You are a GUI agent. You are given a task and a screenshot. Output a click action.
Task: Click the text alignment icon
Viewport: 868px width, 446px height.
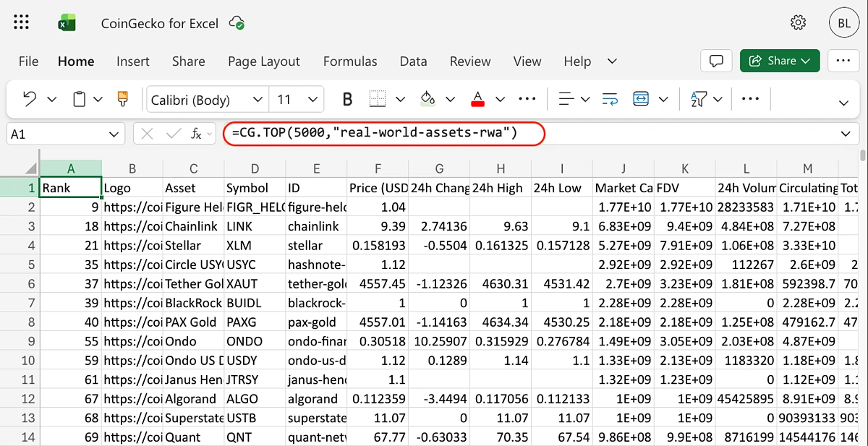(568, 99)
